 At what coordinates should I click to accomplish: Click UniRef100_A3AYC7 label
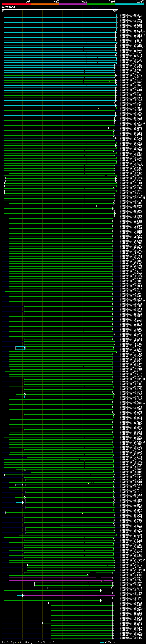[131, 572]
